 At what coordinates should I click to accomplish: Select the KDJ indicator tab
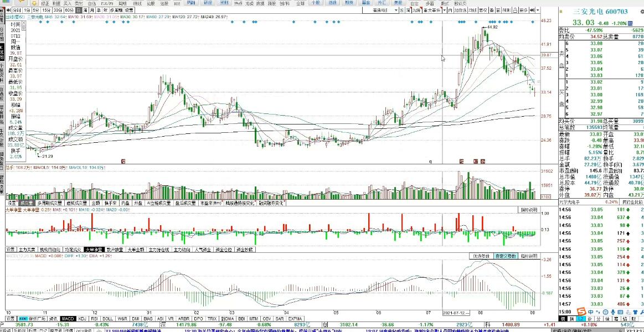pos(82,319)
